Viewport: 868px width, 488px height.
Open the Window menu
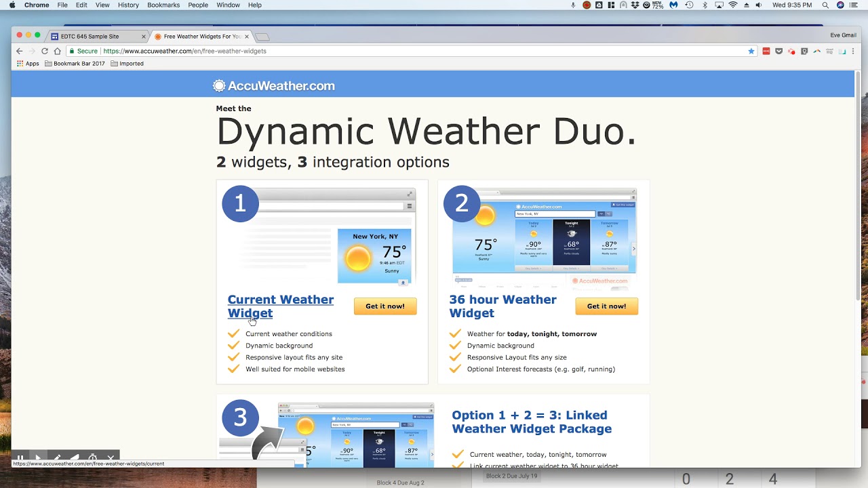[x=228, y=5]
